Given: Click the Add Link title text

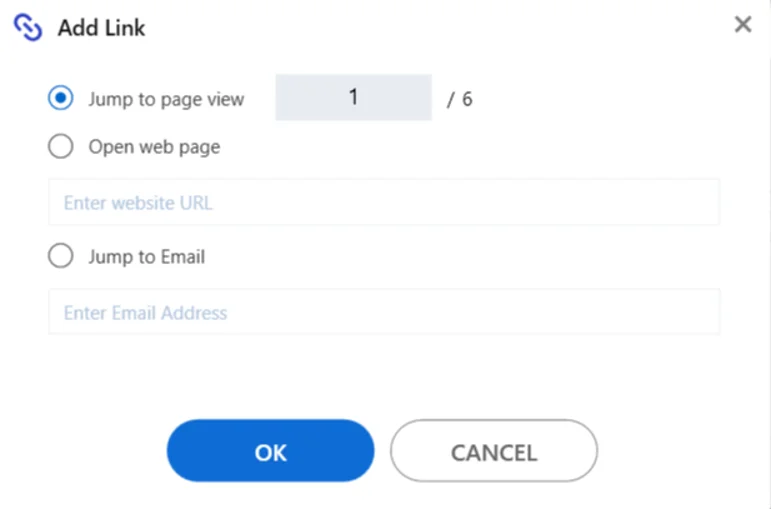Looking at the screenshot, I should [x=101, y=28].
